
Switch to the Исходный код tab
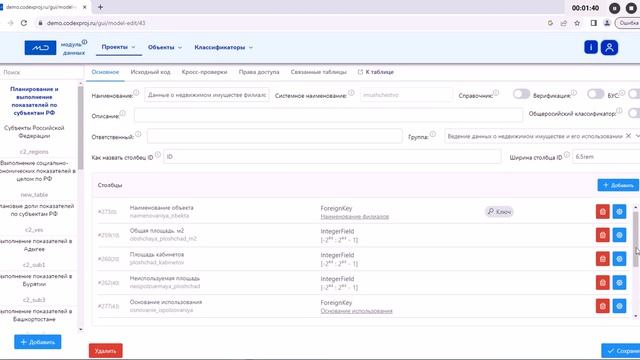click(x=150, y=72)
